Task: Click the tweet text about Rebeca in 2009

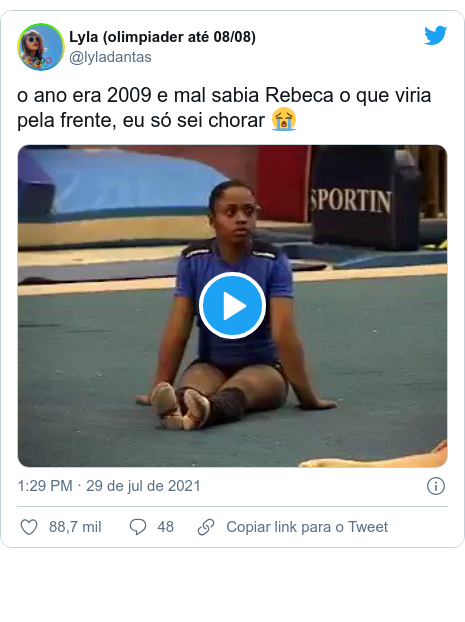Action: 224,108
